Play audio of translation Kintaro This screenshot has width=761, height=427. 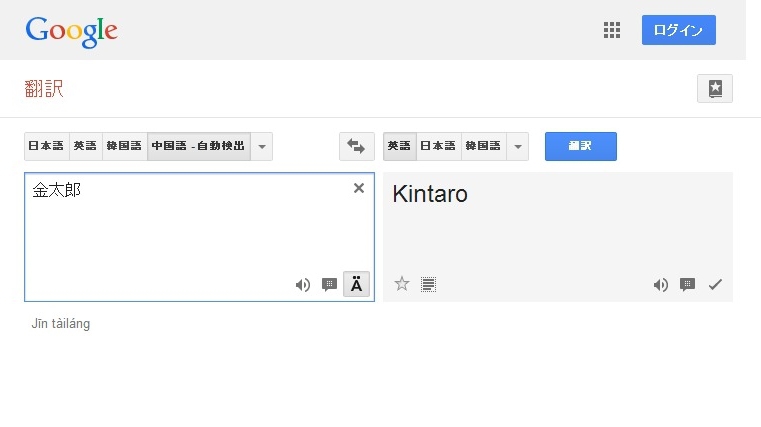click(660, 284)
